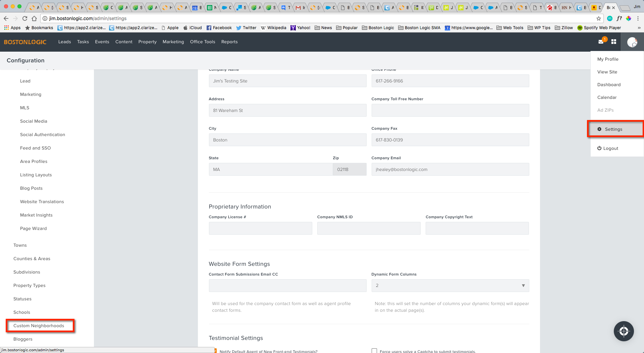Open the Chrome three-dot menu
644x353 pixels.
(x=638, y=18)
